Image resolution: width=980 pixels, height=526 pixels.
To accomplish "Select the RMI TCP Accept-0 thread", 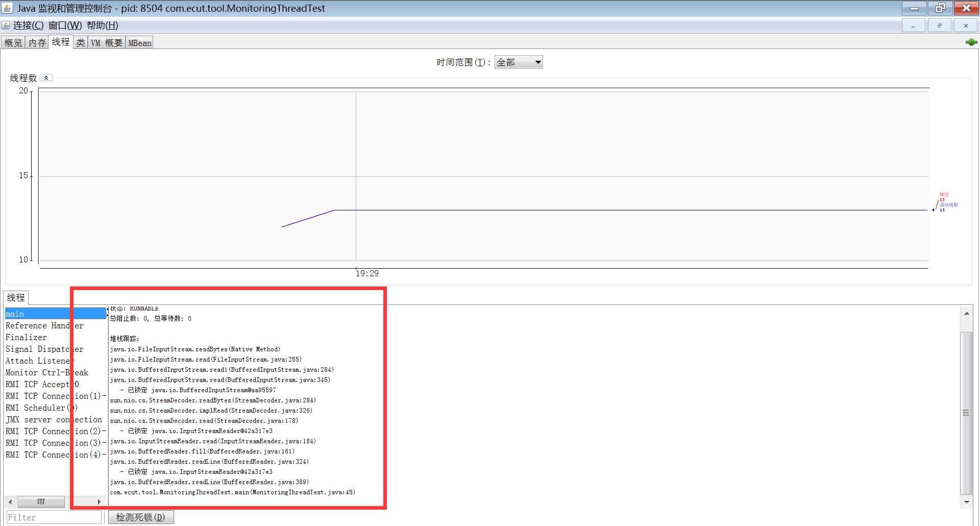I will pos(55,384).
